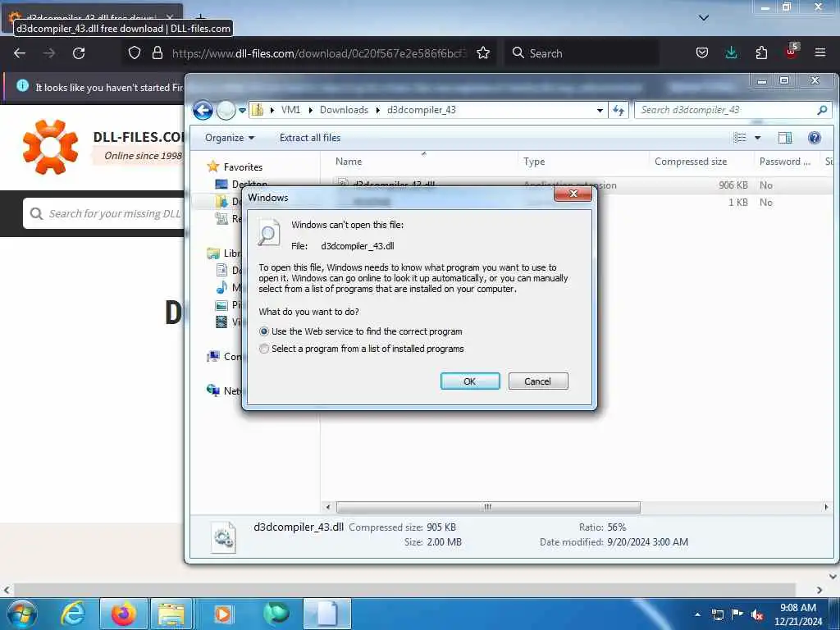
Task: Click OK in the Windows dialog
Action: pos(470,381)
